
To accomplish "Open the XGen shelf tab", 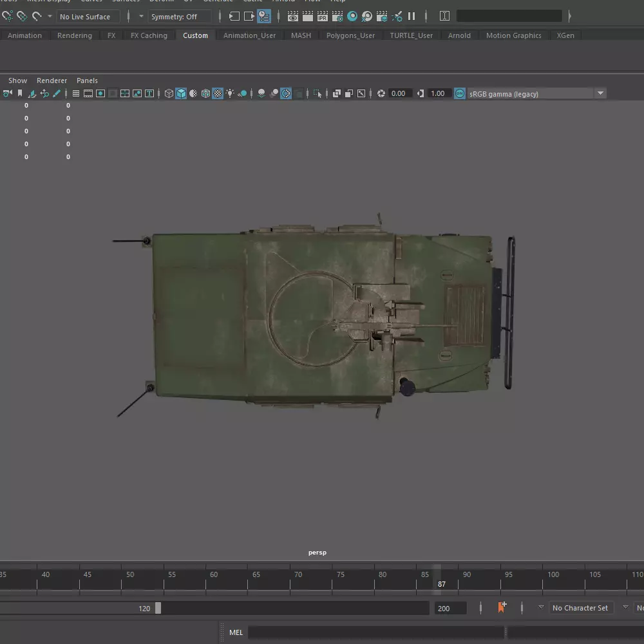I will point(565,35).
